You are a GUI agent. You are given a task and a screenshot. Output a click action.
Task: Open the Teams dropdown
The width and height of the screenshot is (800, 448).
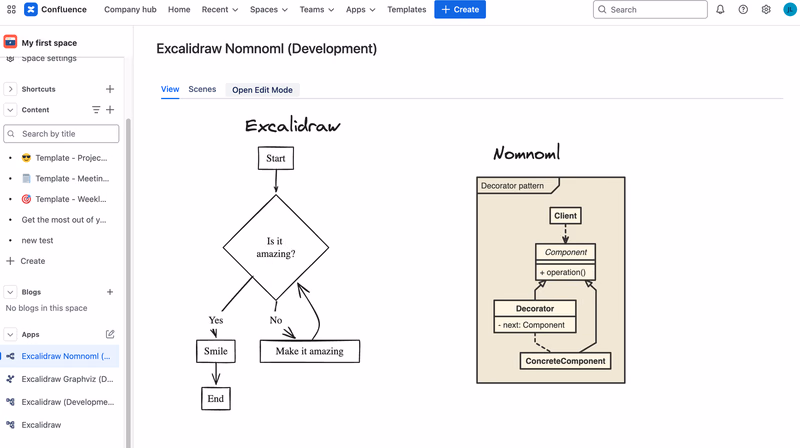pyautogui.click(x=317, y=9)
